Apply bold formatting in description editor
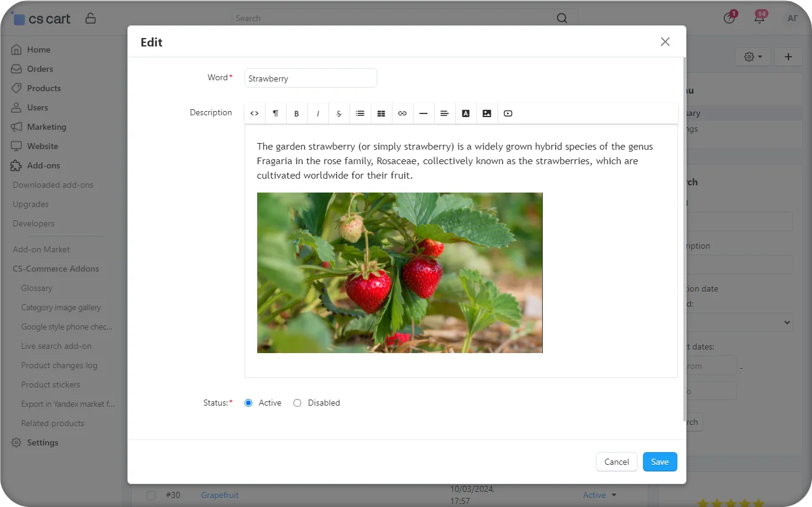 pyautogui.click(x=296, y=113)
